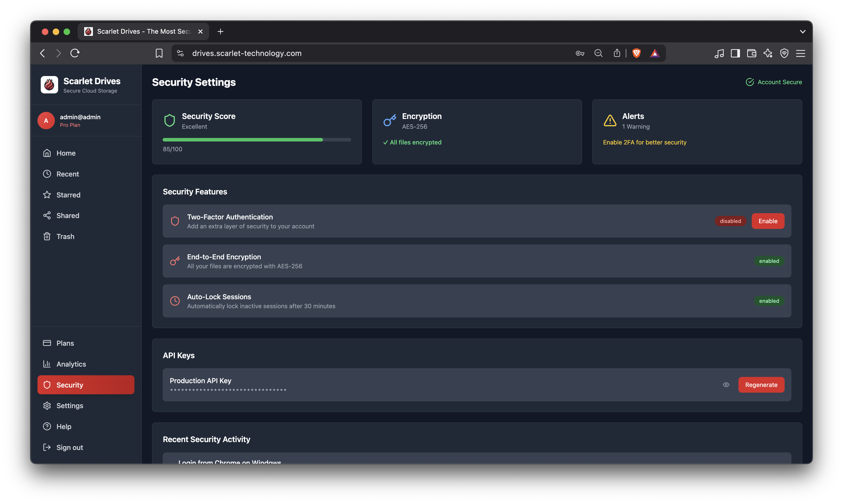Open Trash in the sidebar
Screen dimensions: 843x504
pyautogui.click(x=86, y=236)
